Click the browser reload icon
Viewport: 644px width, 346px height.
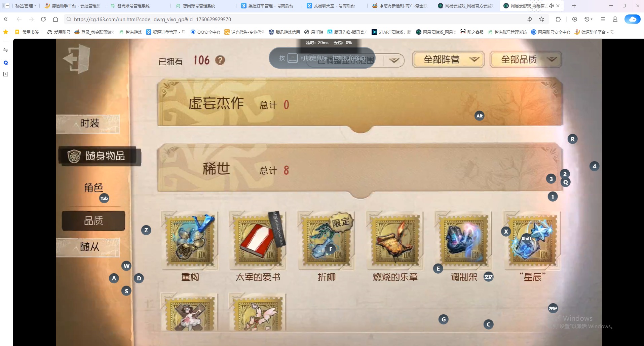(x=43, y=19)
